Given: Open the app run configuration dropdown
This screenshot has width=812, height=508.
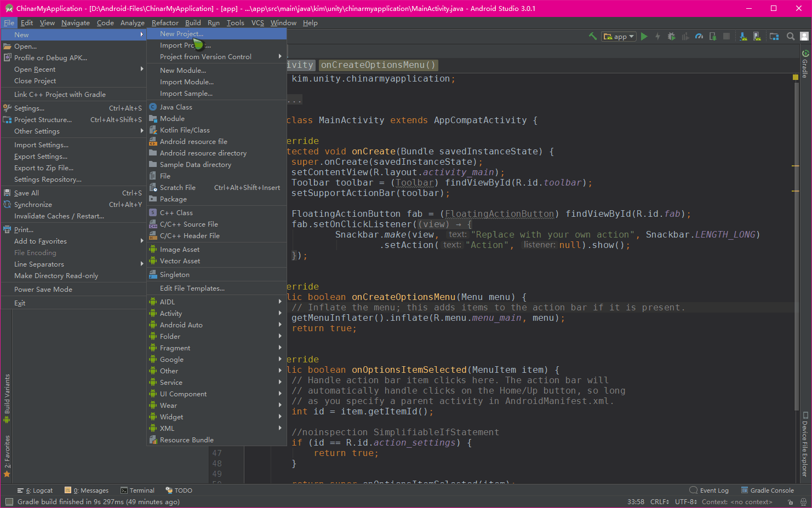Looking at the screenshot, I should pyautogui.click(x=619, y=36).
